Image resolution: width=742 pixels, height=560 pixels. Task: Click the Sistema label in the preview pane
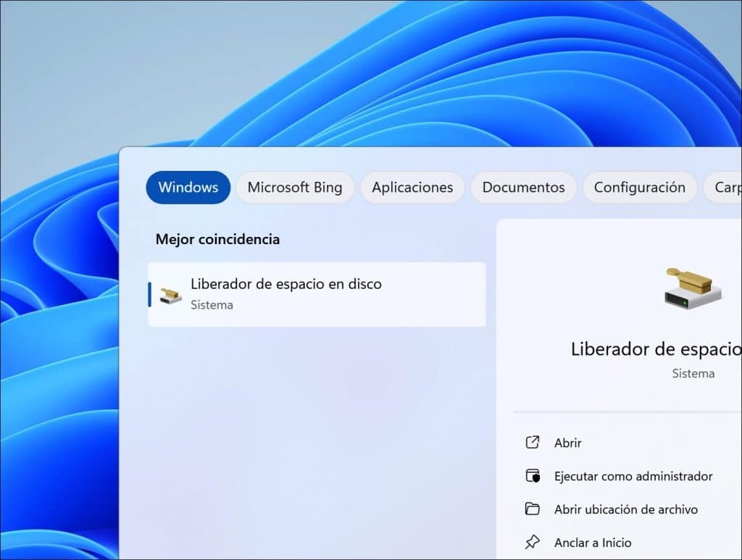693,373
